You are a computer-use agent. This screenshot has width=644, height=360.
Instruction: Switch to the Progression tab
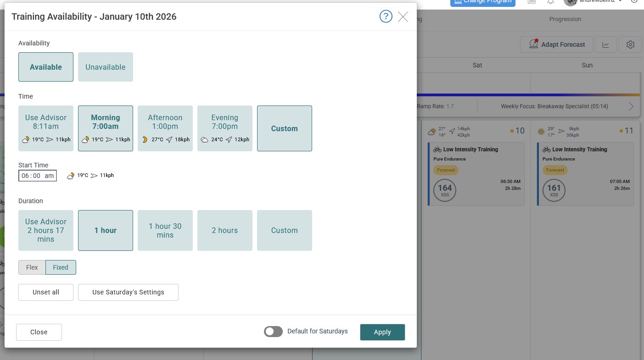coord(565,19)
